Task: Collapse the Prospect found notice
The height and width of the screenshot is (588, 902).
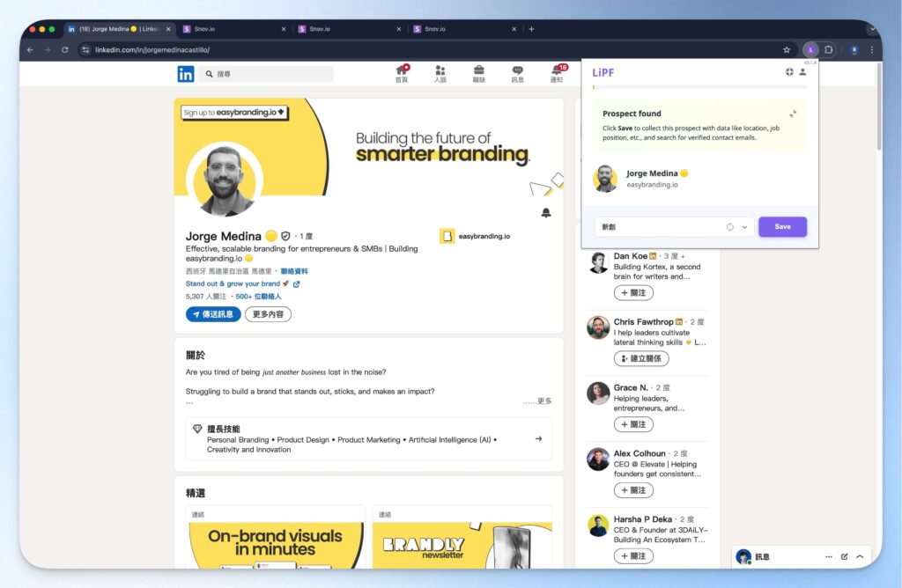Action: click(x=793, y=114)
